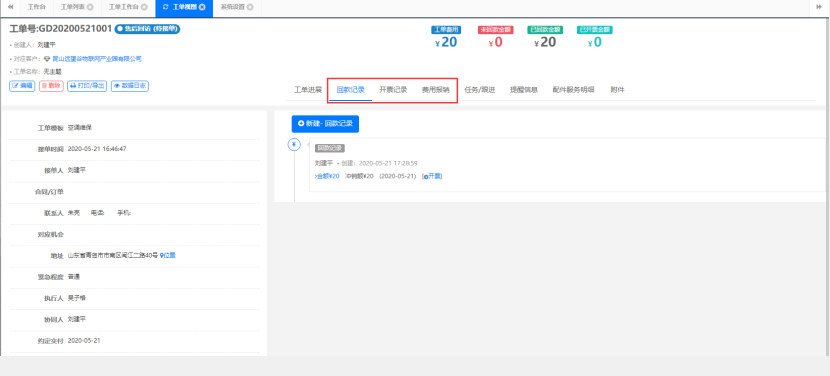Open 任务/跟进 section tab
Viewport: 830px width, 376px height.
pyautogui.click(x=480, y=90)
